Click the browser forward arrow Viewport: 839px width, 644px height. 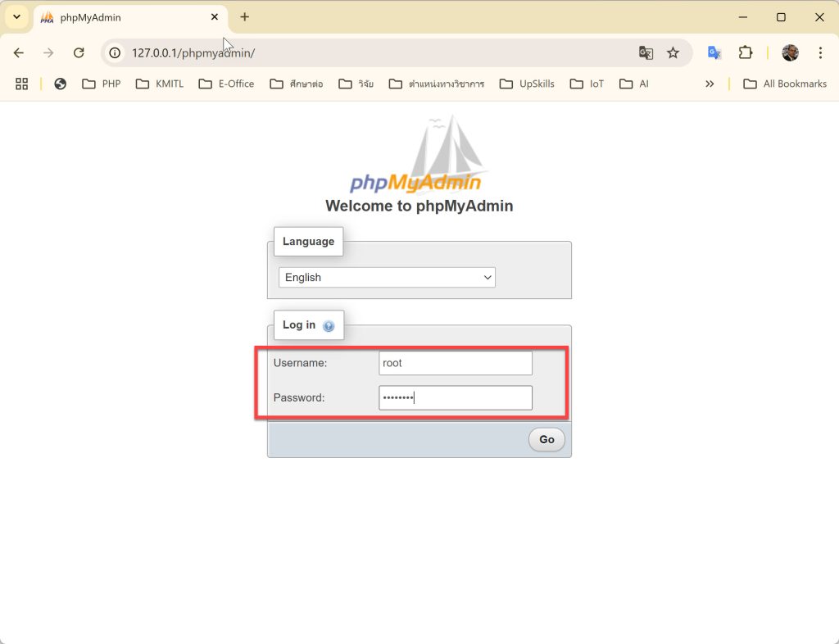coord(48,53)
